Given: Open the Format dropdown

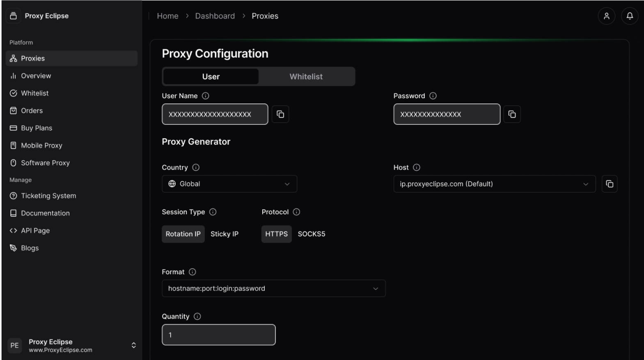Looking at the screenshot, I should pyautogui.click(x=273, y=289).
